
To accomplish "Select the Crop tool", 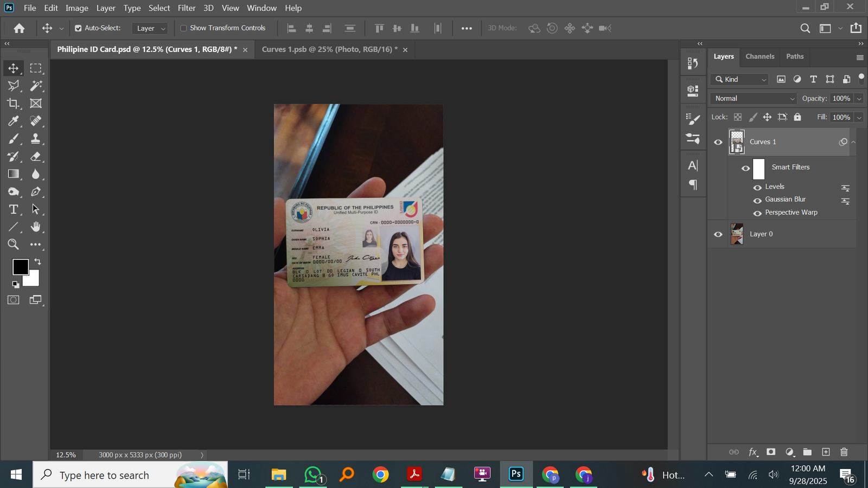I will [x=13, y=103].
